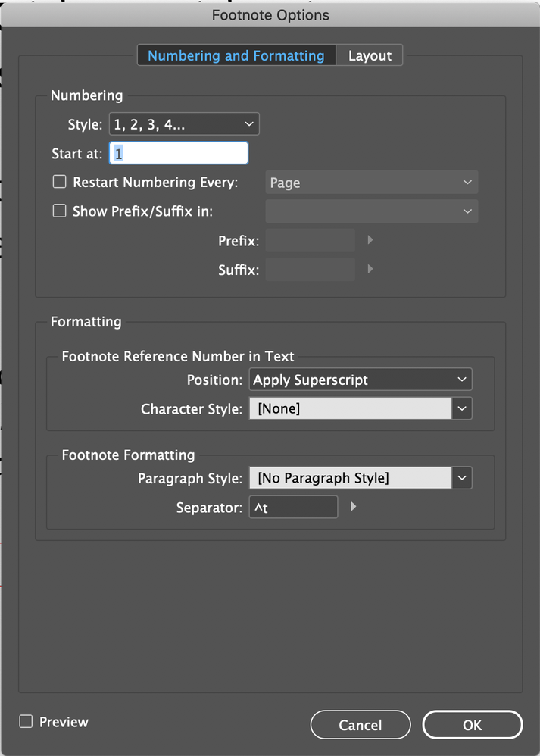Image resolution: width=540 pixels, height=756 pixels.
Task: Click the Prefix special characters arrow
Action: pos(370,240)
